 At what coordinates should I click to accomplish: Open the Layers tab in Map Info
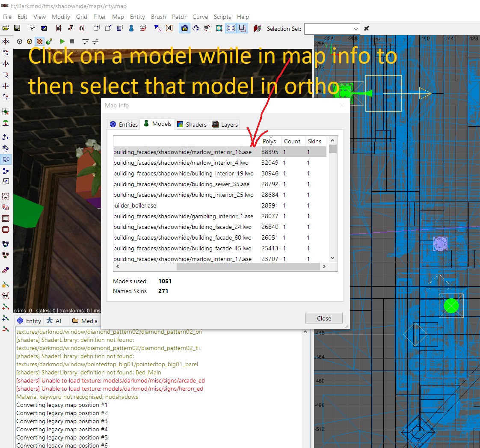tap(225, 125)
